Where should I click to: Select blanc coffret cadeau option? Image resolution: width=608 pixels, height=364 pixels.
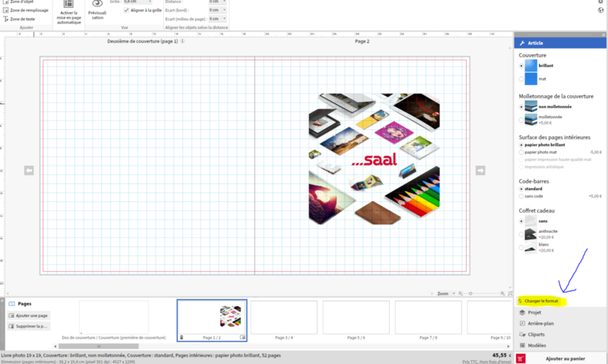point(521,247)
